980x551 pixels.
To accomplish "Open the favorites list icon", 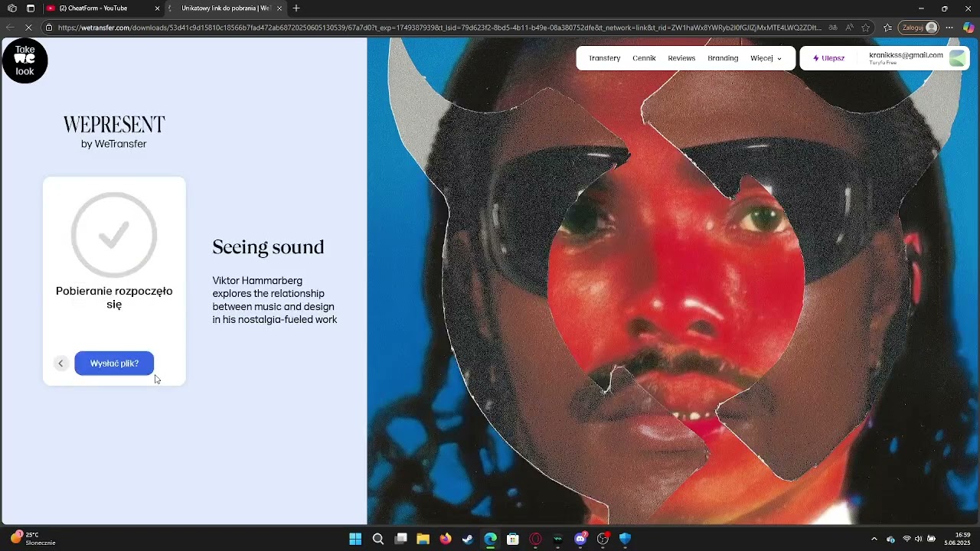I will click(888, 28).
